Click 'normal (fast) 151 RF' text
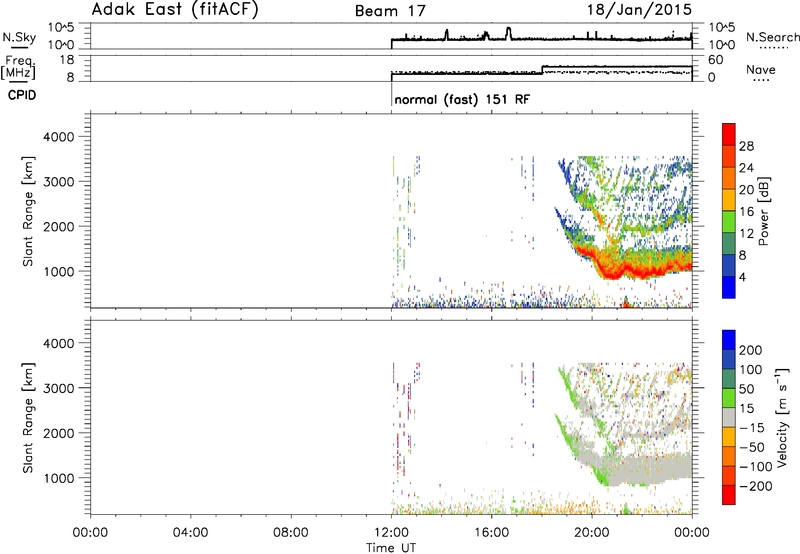This screenshot has width=800, height=554. [462, 99]
